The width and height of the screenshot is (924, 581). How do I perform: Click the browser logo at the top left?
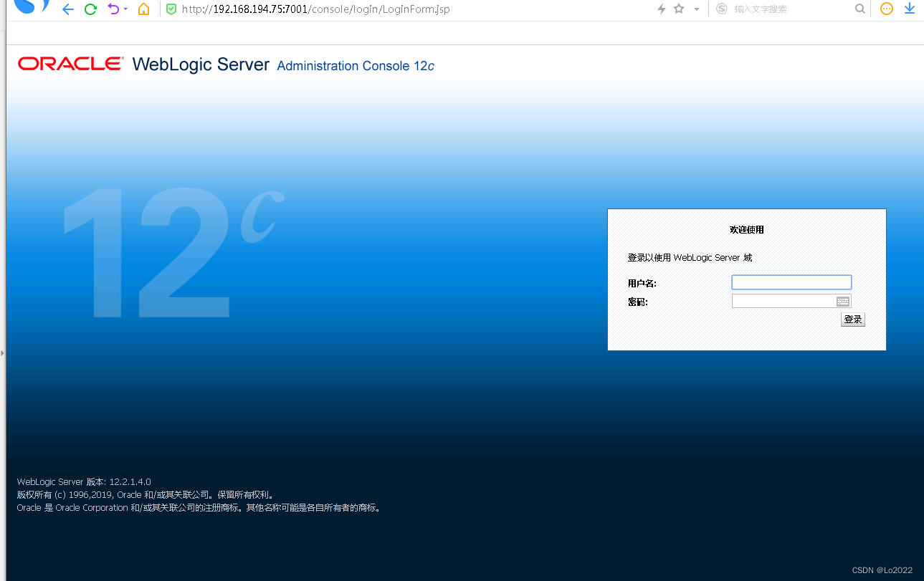[x=32, y=6]
